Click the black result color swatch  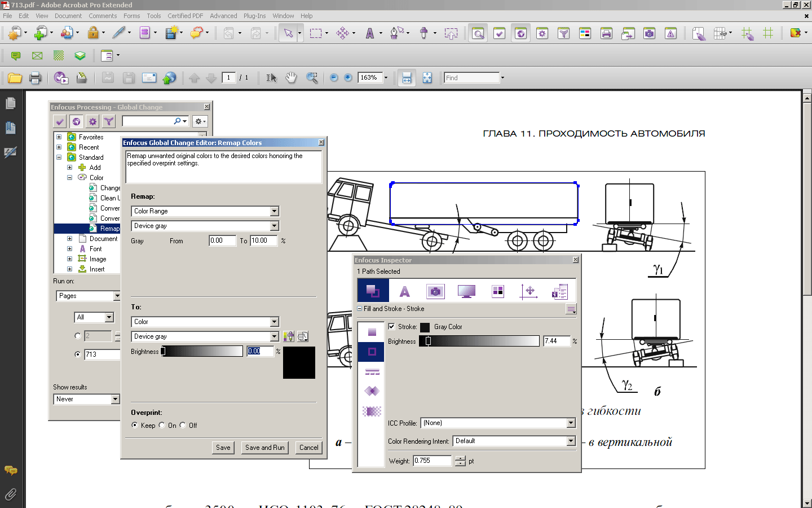(299, 362)
